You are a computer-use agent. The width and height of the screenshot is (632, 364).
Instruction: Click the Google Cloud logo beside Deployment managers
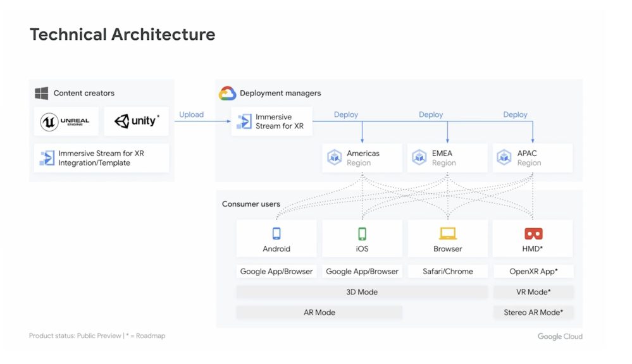[x=227, y=93]
